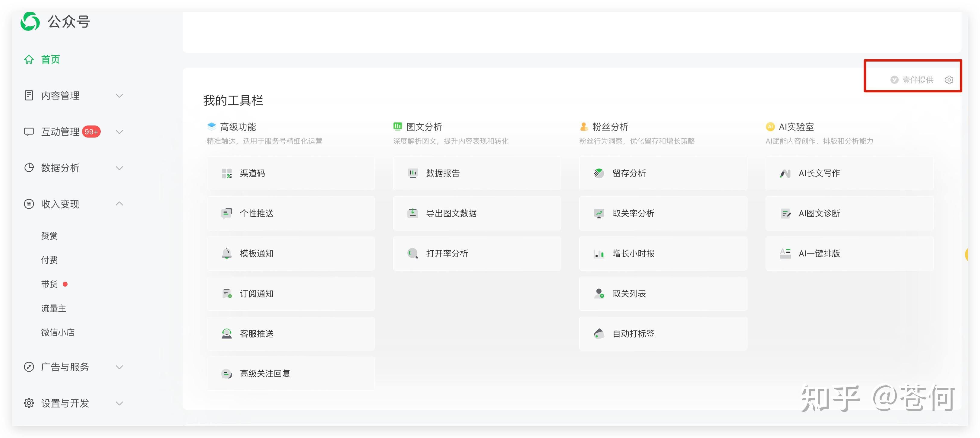Image resolution: width=980 pixels, height=438 pixels.
Task: Click the 壹伴提供 link
Action: point(917,80)
